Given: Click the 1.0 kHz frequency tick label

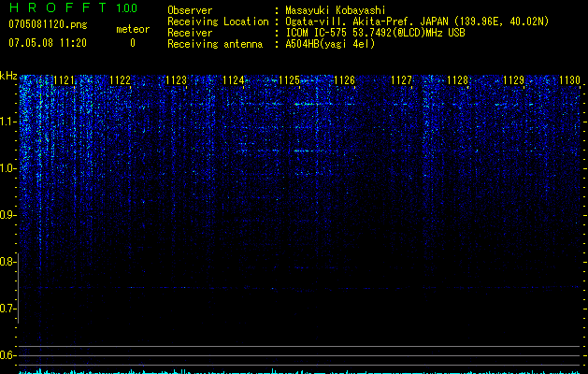Looking at the screenshot, I should tap(7, 168).
